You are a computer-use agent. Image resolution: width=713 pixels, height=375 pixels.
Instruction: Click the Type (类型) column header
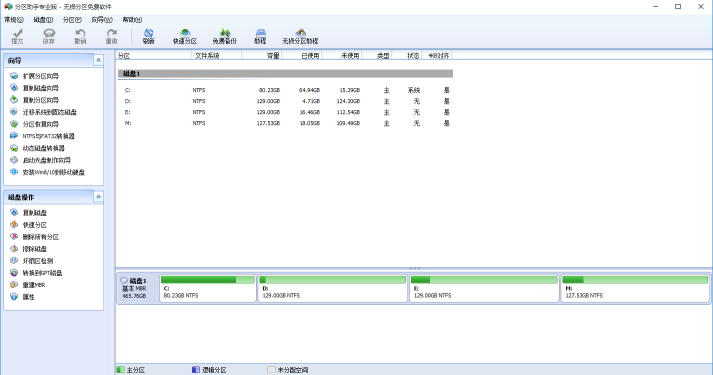[377, 55]
